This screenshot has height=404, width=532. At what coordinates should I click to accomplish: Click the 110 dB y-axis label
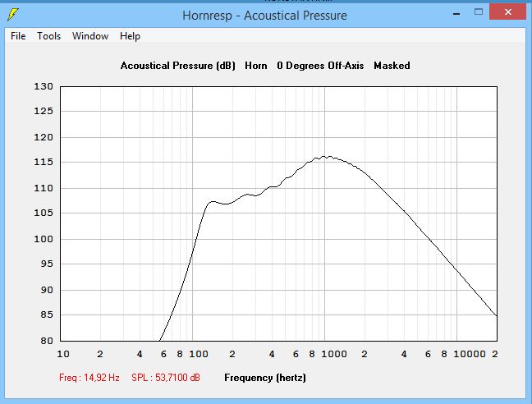44,188
